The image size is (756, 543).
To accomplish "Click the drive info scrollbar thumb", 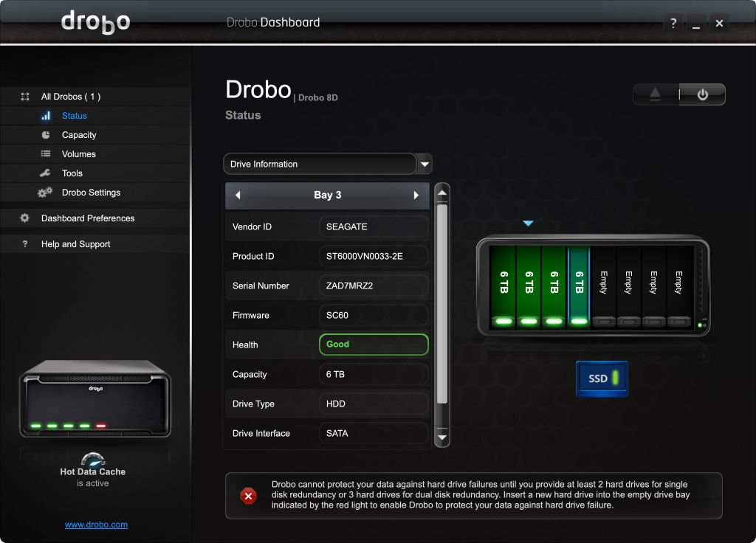I will click(x=442, y=303).
